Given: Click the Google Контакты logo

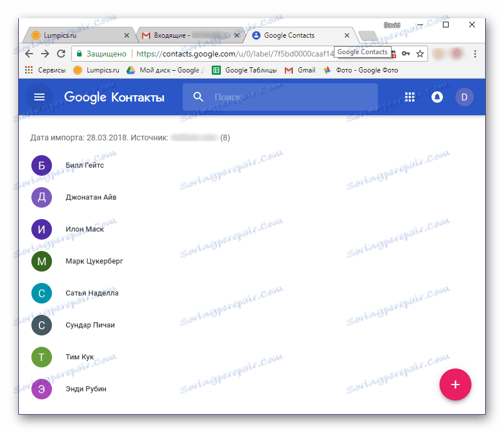Looking at the screenshot, I should pos(114,97).
